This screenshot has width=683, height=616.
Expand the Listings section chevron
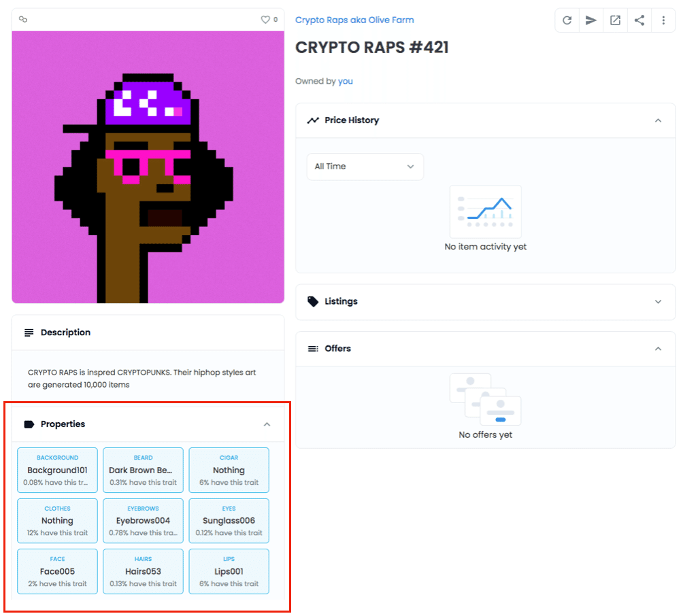coord(658,302)
